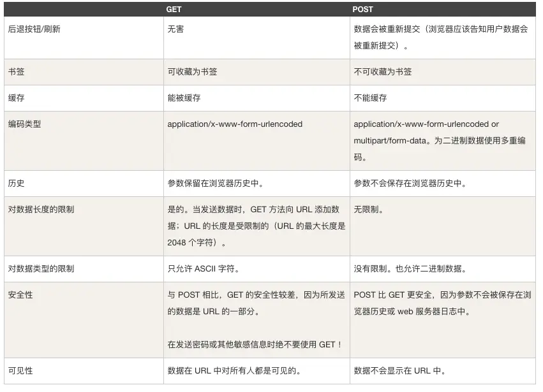Image resolution: width=543 pixels, height=392 pixels.
Task: Select the 历史 row label
Action: coord(17,184)
